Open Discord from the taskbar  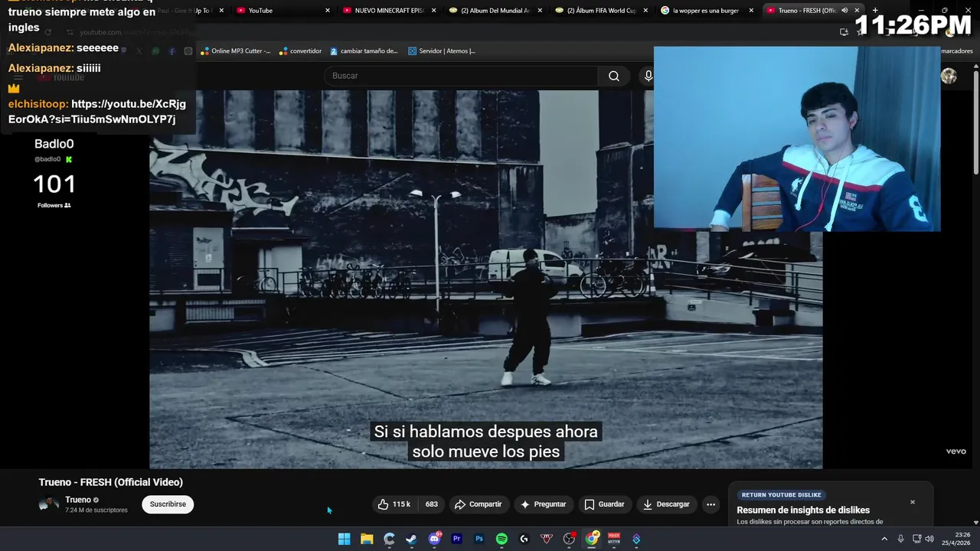434,539
